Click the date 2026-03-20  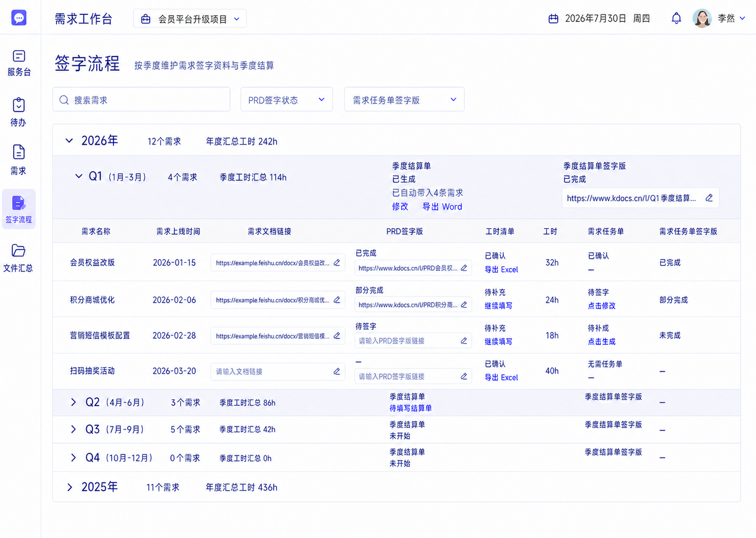click(x=174, y=371)
